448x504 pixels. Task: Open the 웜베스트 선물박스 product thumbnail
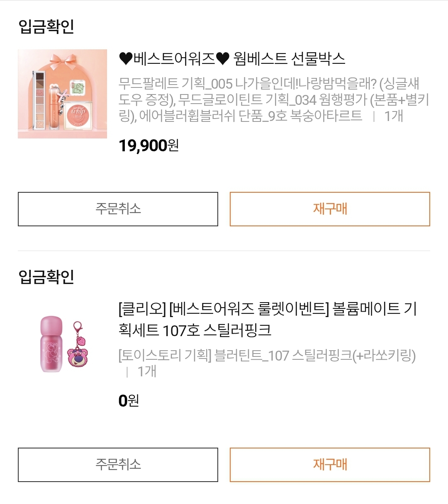[62, 94]
